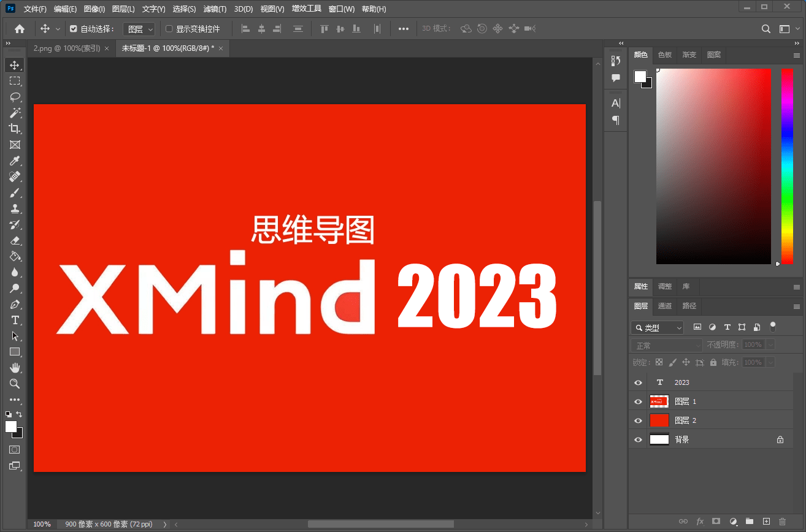Select the Brush tool
The height and width of the screenshot is (532, 806).
pos(15,192)
